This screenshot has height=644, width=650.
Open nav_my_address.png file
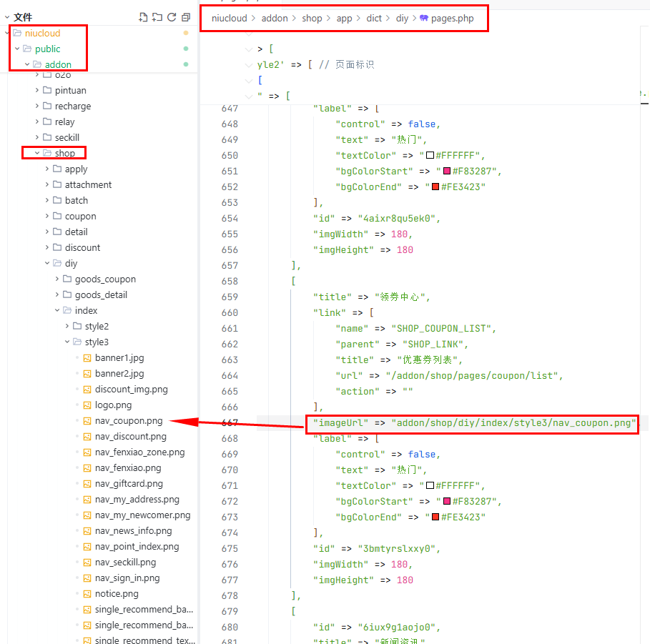137,500
